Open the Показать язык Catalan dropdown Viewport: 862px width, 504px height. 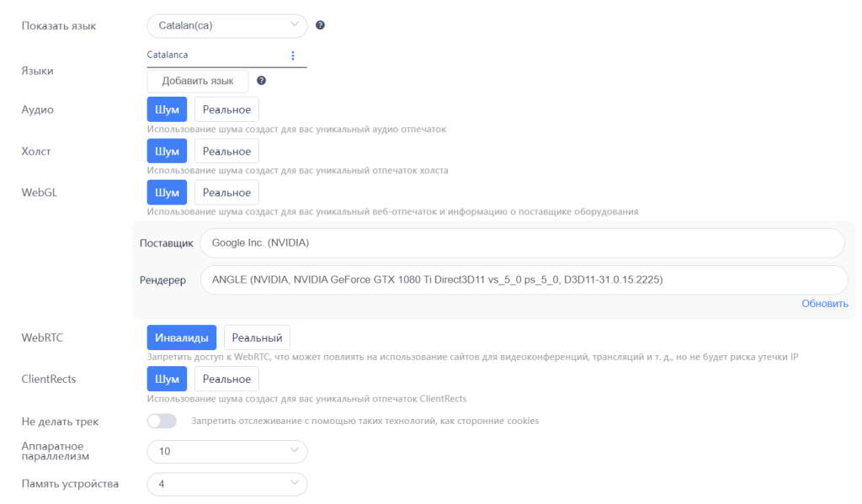[x=226, y=25]
